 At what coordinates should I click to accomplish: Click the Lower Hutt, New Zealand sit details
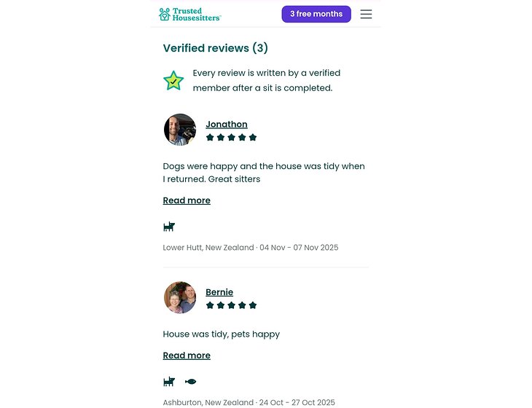point(250,248)
